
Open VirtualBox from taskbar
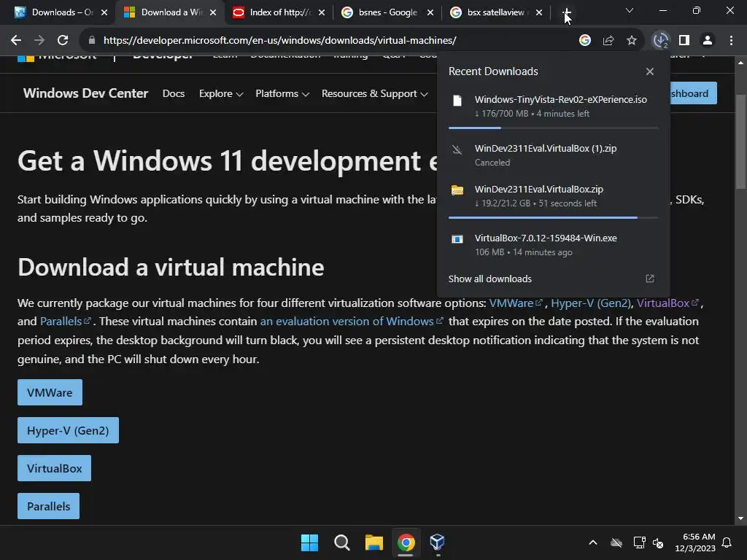pos(438,542)
